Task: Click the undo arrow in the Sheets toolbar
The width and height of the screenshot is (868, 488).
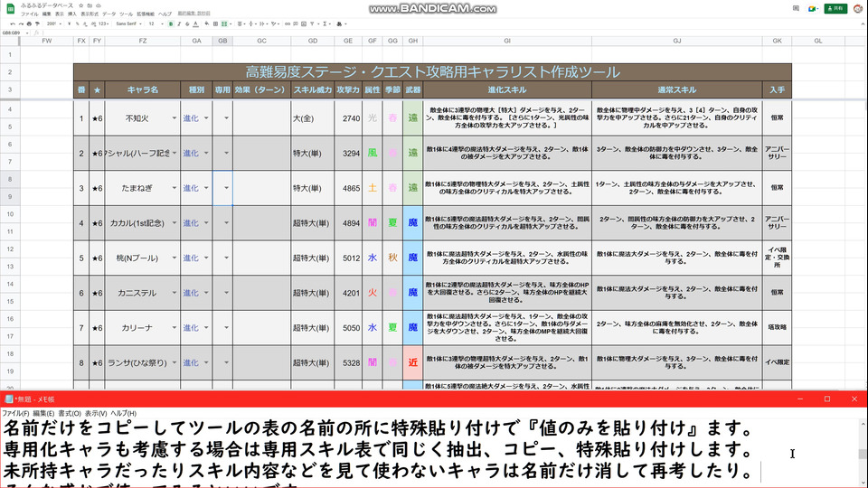Action: tap(13, 23)
